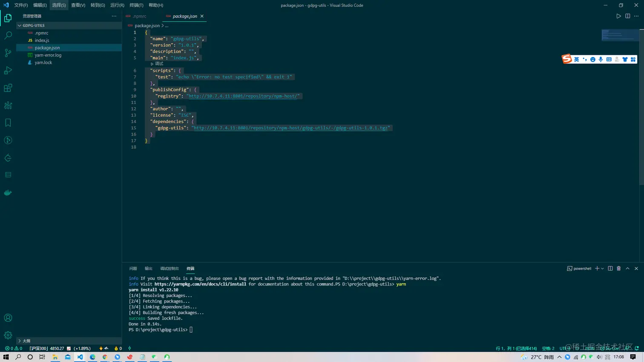Toggle Go Live server in status bar
This screenshot has width=644, height=362.
[x=610, y=348]
